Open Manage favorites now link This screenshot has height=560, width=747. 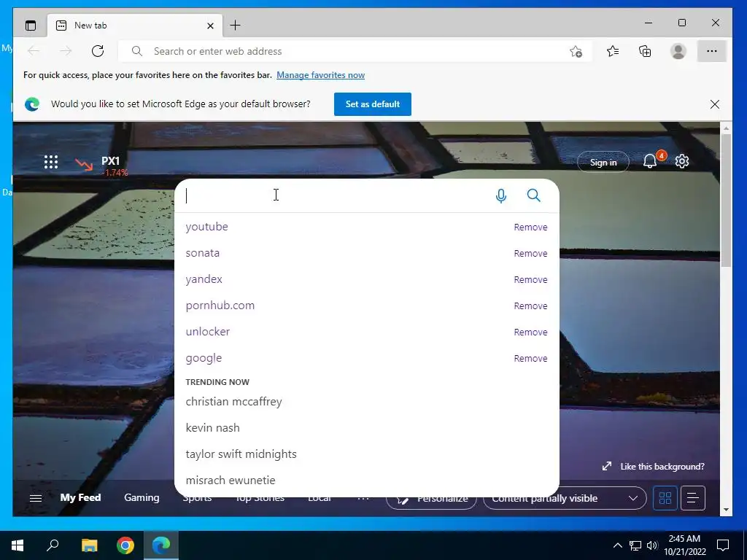tap(321, 75)
